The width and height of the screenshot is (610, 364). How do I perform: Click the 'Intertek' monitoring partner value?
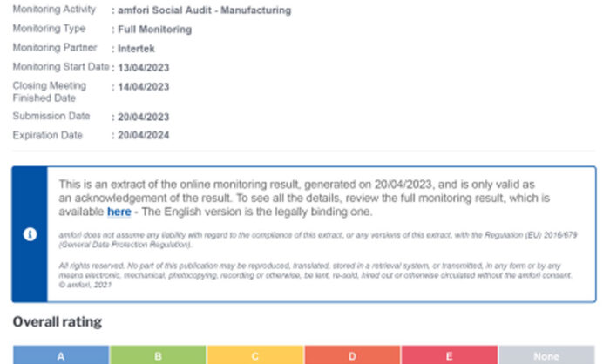138,49
